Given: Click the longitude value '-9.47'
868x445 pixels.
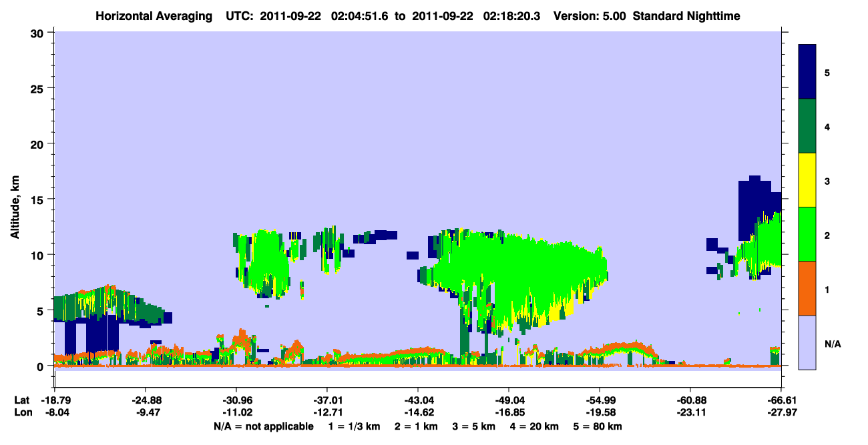Looking at the screenshot, I should pos(145,412).
